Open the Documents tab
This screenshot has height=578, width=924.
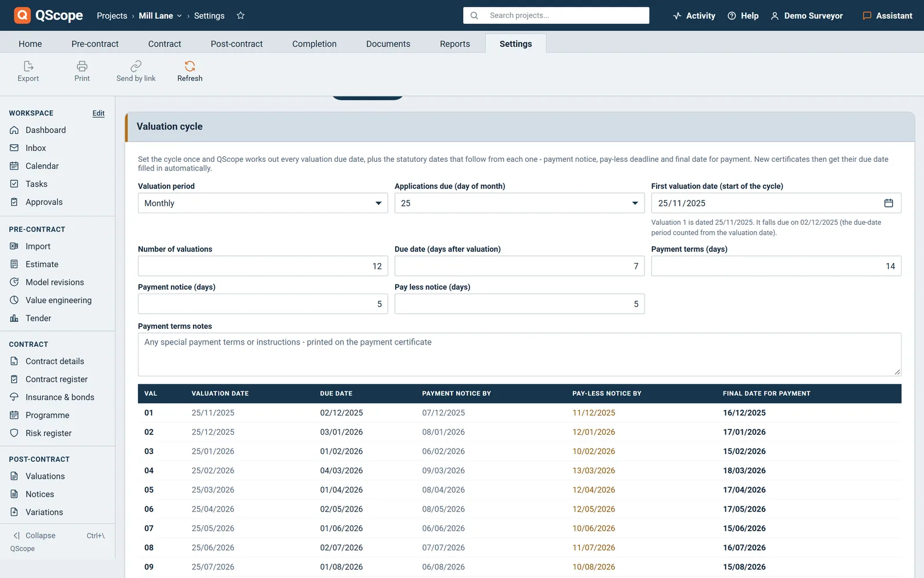click(388, 44)
